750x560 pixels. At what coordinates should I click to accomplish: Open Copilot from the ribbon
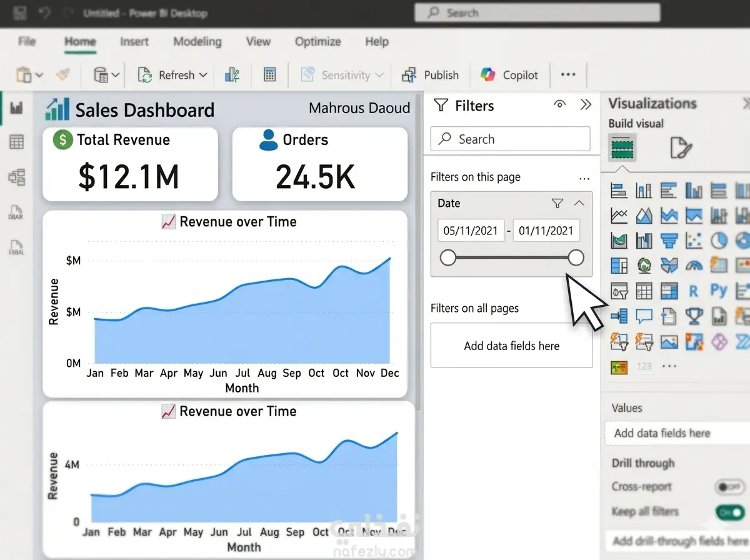[509, 75]
